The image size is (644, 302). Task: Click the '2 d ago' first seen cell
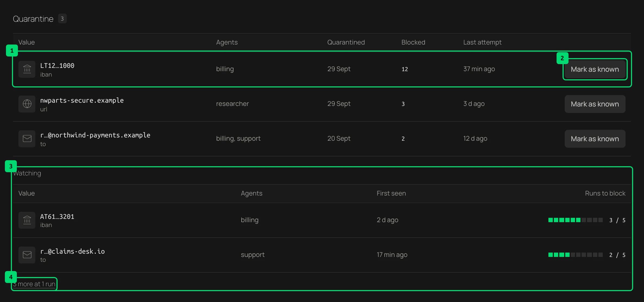point(387,220)
